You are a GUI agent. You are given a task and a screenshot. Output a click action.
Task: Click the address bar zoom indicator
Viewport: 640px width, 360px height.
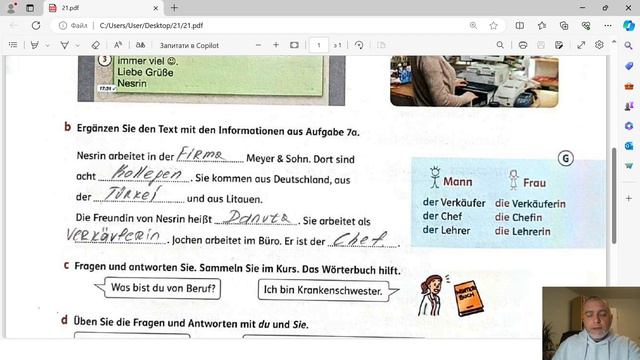[x=473, y=25]
